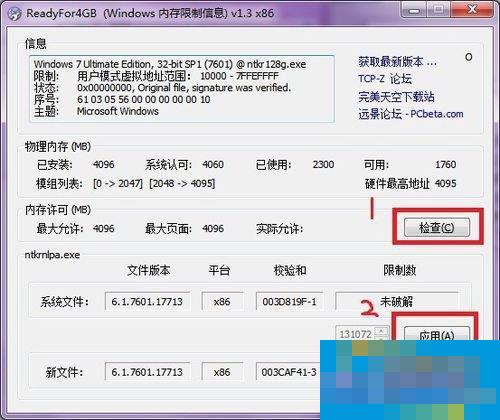Click the 限制 user-mode virtual address range line
Image resolution: width=500 pixels, height=420 pixels.
156,76
